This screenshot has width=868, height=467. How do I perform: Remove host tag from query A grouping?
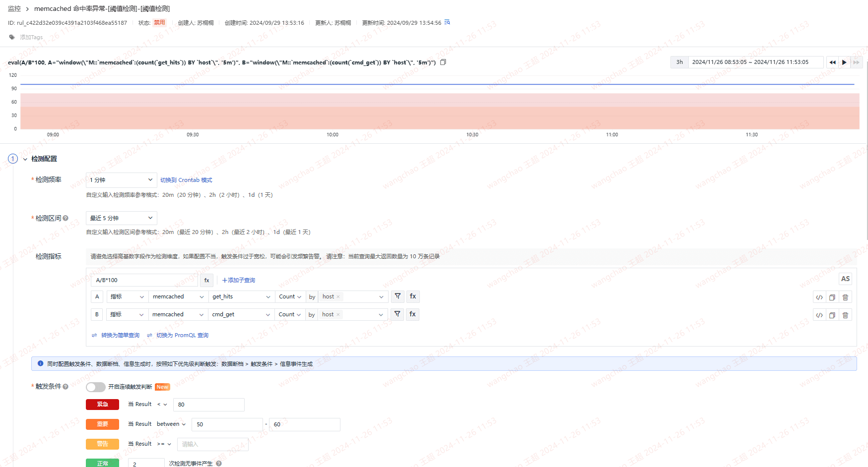[338, 297]
